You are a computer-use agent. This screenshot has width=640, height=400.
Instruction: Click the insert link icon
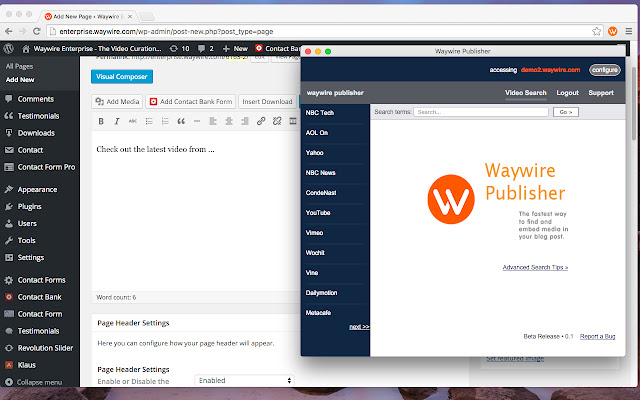[x=261, y=121]
